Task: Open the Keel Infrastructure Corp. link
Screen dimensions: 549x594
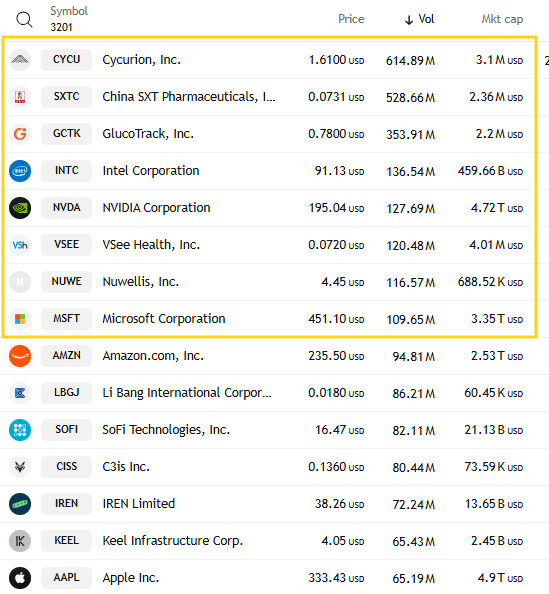Action: coord(173,541)
